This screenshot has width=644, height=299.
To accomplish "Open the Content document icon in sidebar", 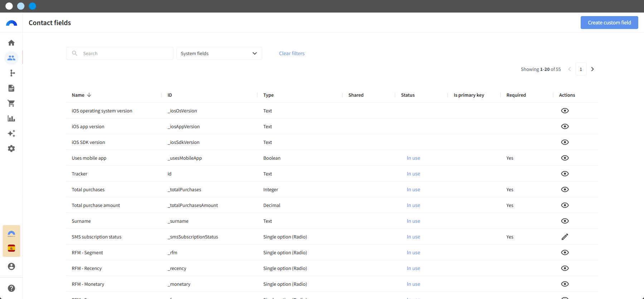I will (x=11, y=88).
